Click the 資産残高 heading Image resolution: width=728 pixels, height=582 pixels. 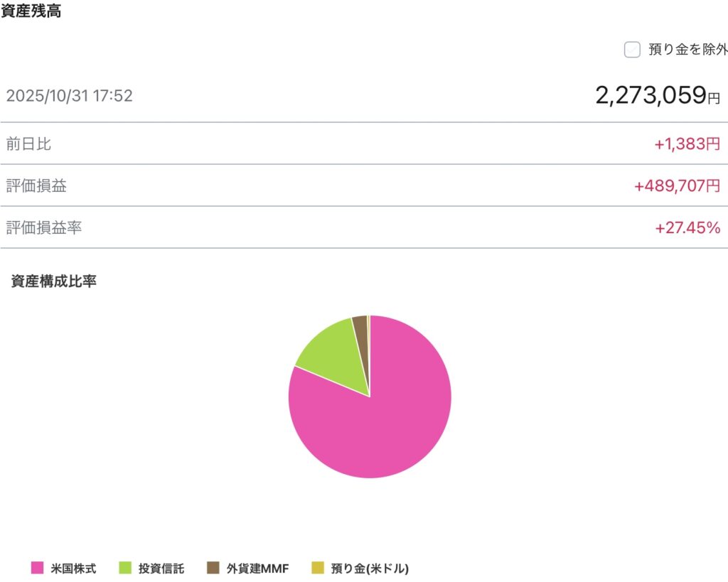coord(31,12)
